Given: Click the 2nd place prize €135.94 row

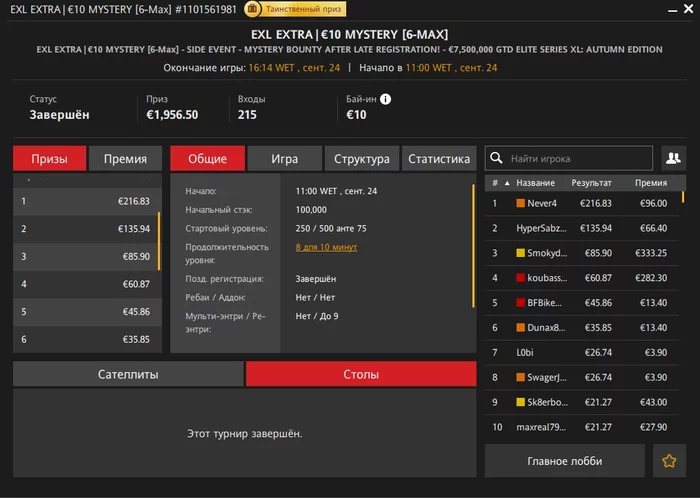Looking at the screenshot, I should coord(88,229).
